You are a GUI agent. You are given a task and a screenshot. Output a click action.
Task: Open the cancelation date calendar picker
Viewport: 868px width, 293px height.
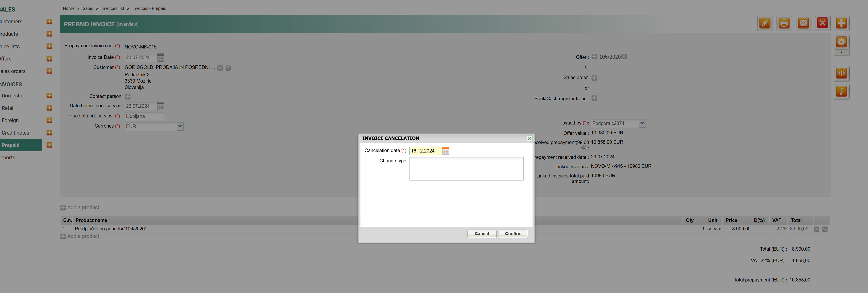pyautogui.click(x=446, y=151)
